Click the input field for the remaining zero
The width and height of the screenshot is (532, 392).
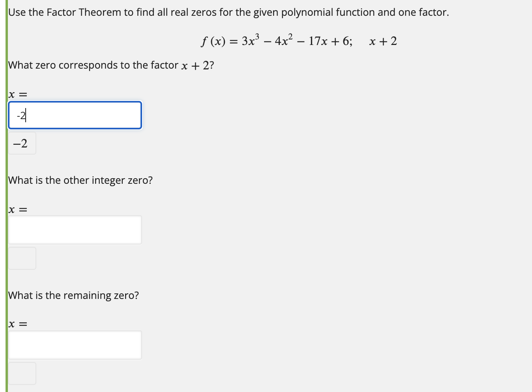[75, 345]
